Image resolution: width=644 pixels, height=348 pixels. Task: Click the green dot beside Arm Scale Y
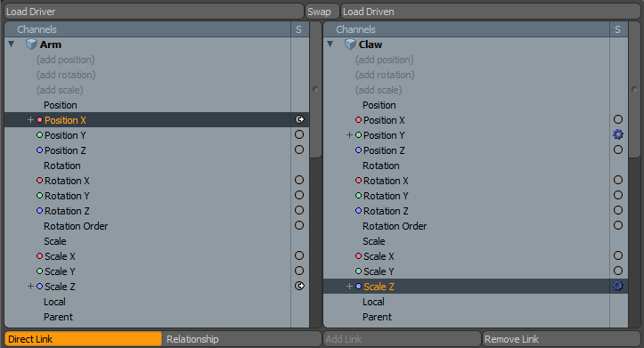click(x=39, y=271)
